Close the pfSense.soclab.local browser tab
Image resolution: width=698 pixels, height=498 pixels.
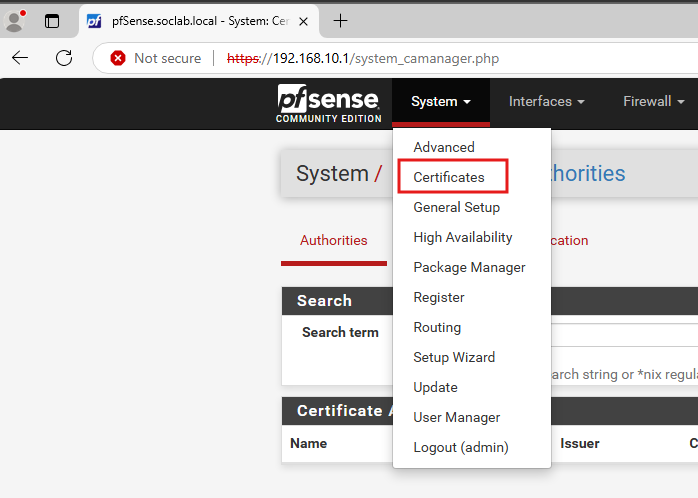(304, 21)
